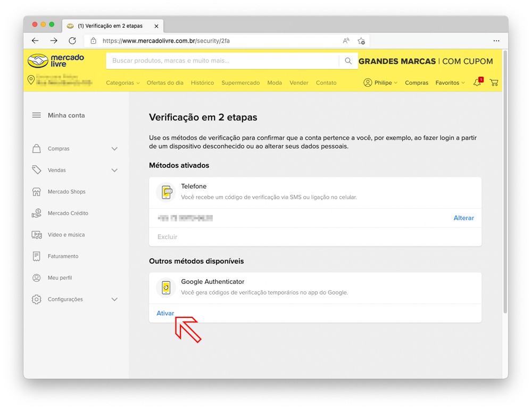Click the search magnifier icon
532x410 pixels.
pos(348,61)
